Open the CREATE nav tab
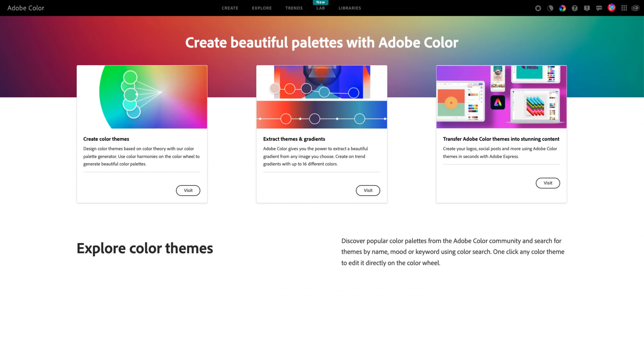The width and height of the screenshot is (644, 359). click(x=230, y=8)
